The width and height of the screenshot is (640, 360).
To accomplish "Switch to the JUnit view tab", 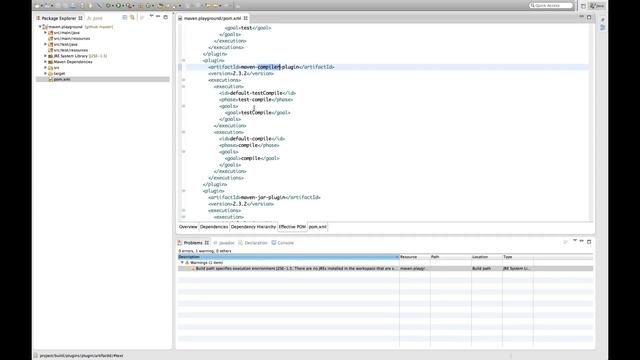I will click(95, 18).
